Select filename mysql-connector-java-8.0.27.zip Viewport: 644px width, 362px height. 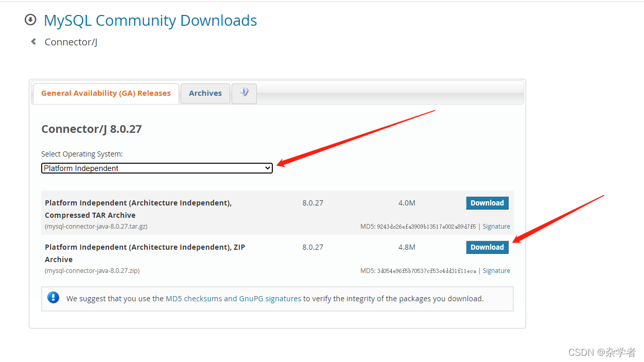pos(92,271)
